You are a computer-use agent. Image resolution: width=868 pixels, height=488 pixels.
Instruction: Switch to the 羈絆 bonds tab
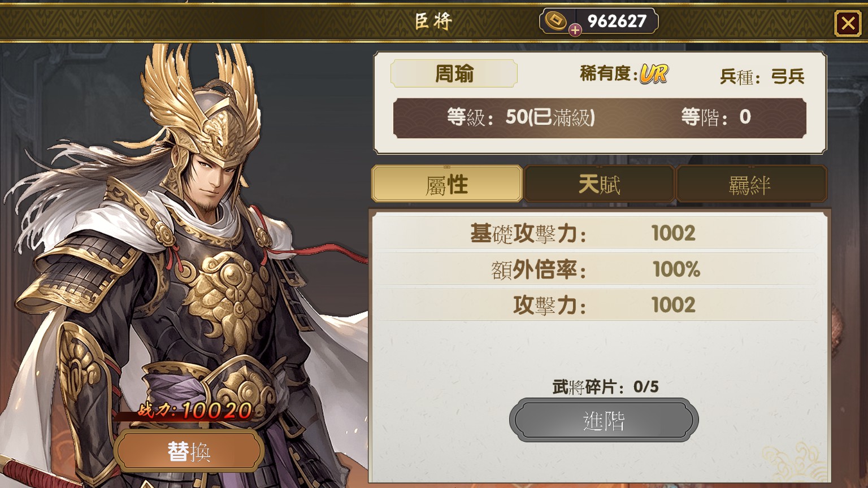point(750,184)
